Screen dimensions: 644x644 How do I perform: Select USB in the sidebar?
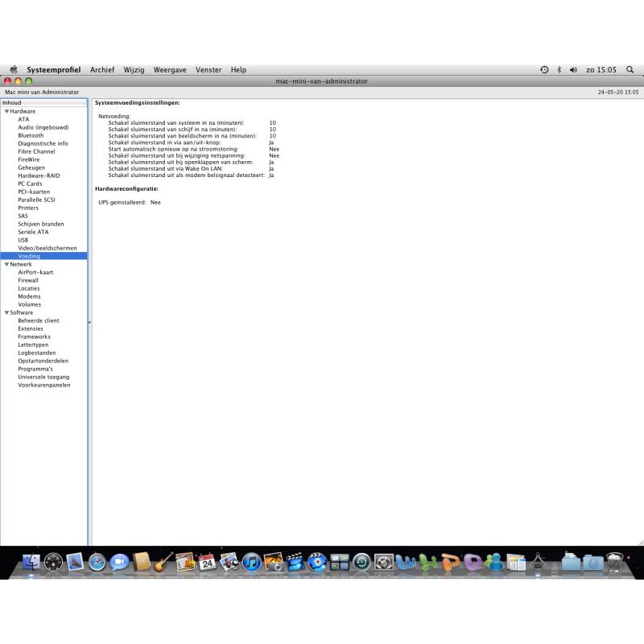coord(23,240)
